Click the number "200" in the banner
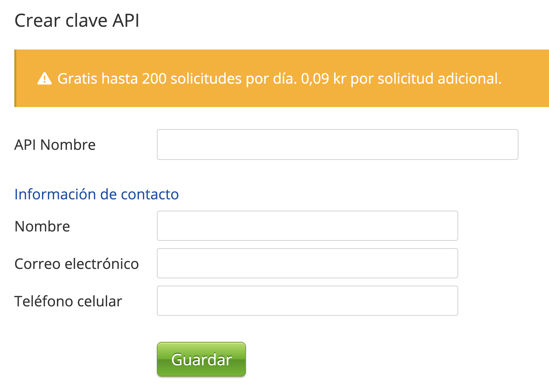Screen dimensions: 549x392 [154, 78]
